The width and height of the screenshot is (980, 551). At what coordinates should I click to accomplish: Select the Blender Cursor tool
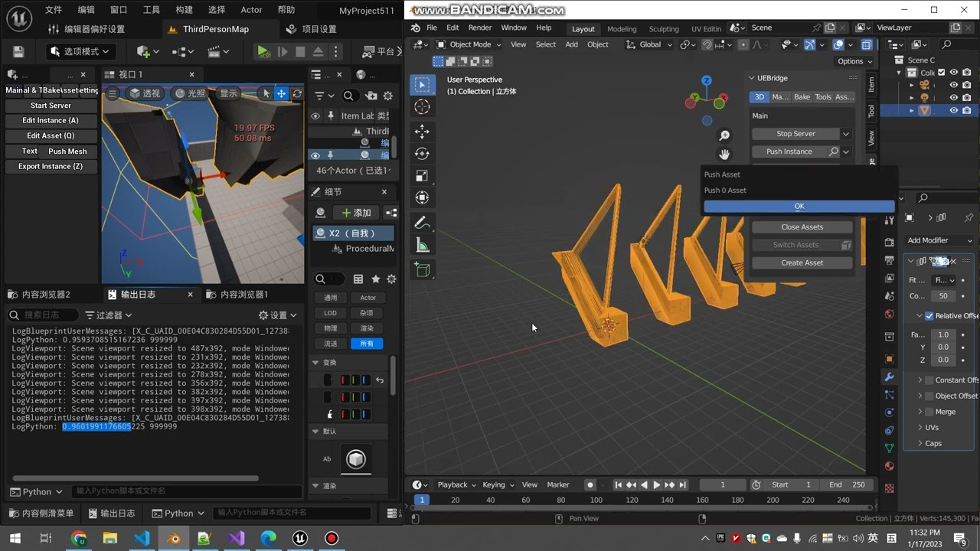(422, 106)
